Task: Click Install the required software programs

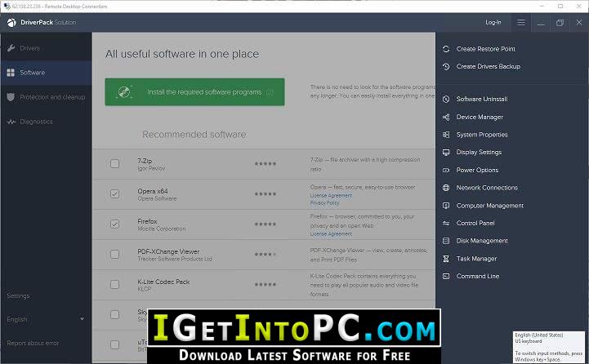Action: (194, 92)
